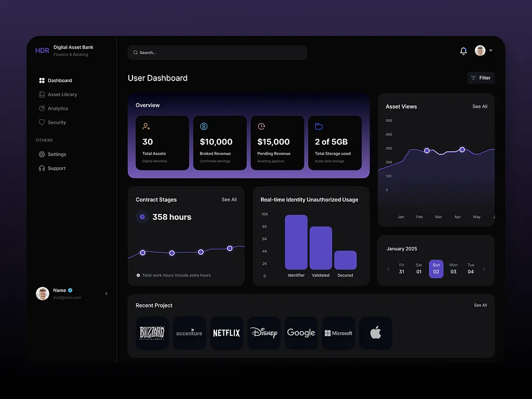Image resolution: width=532 pixels, height=399 pixels.
Task: Click the 2 of 5GB storage value
Action: [x=331, y=141]
